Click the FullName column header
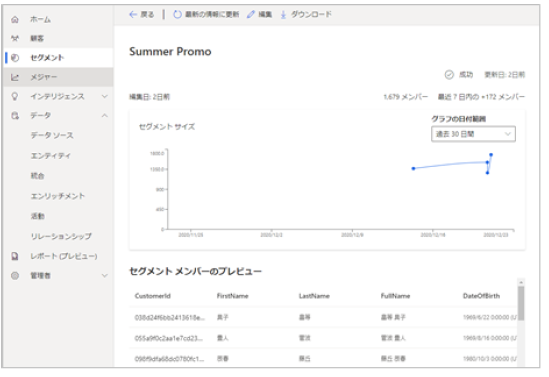The image size is (549, 377). tap(395, 296)
